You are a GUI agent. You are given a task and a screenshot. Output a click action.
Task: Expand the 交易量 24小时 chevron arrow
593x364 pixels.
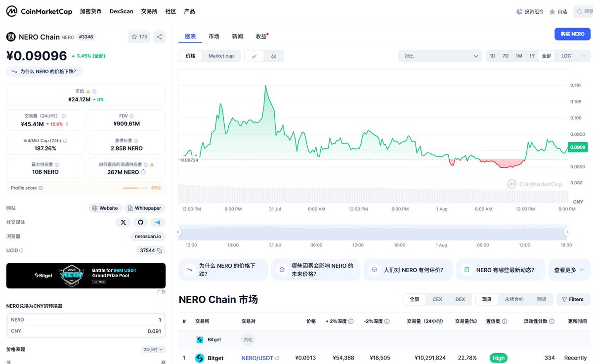click(67, 124)
